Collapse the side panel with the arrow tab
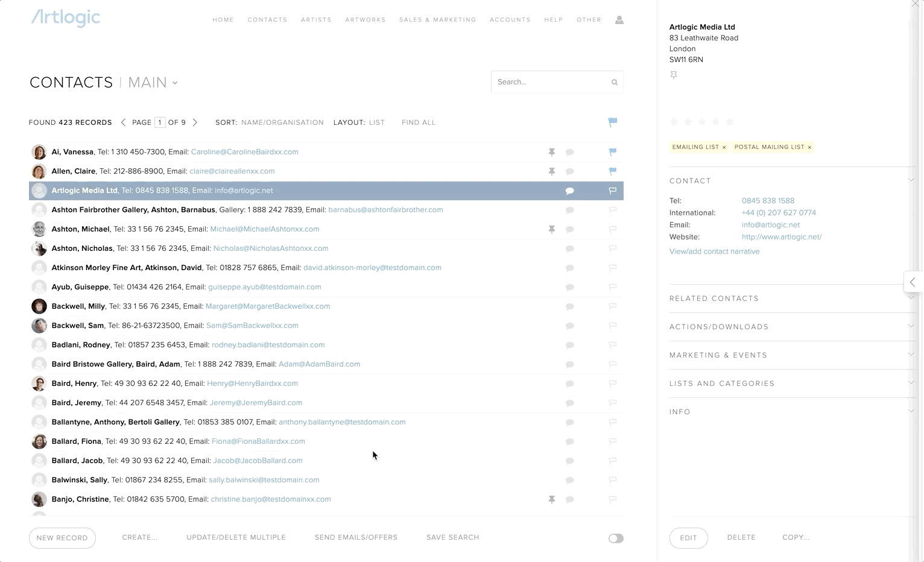 (x=913, y=282)
